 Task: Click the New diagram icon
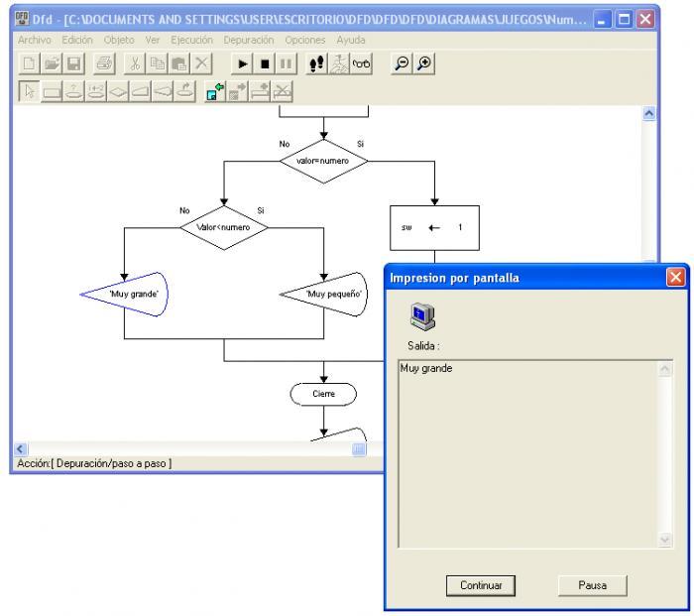click(29, 63)
